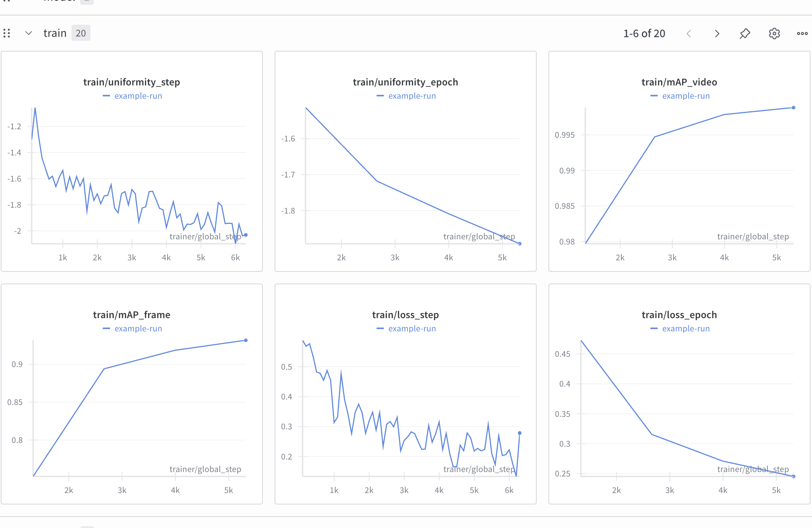Viewport: 812px width, 528px height.
Task: Open the train section overflow menu
Action: [802, 34]
